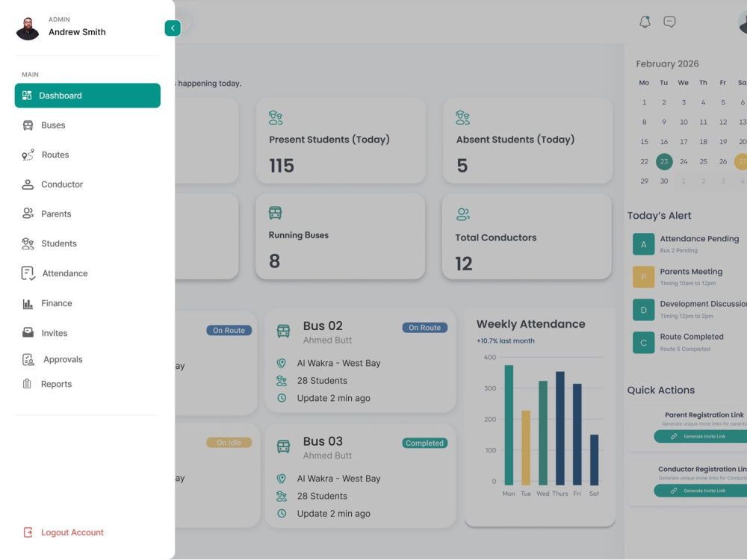Open the Dashboard menu item
This screenshot has width=747, height=560.
87,96
